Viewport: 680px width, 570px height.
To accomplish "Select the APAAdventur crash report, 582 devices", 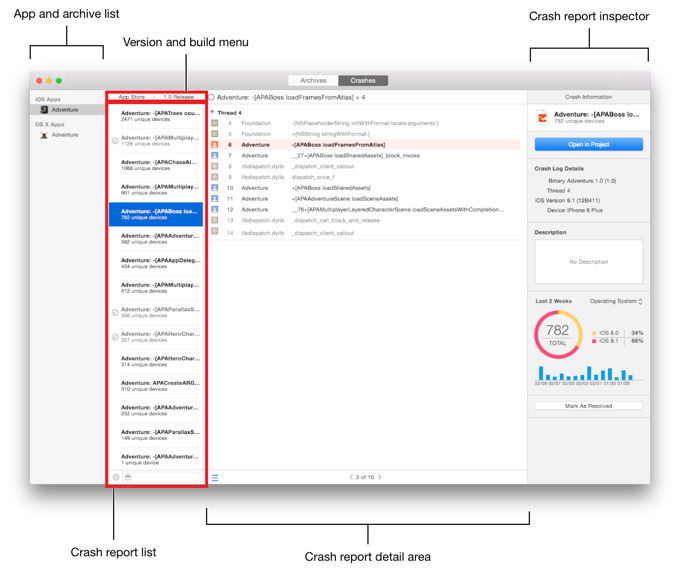I will point(156,239).
